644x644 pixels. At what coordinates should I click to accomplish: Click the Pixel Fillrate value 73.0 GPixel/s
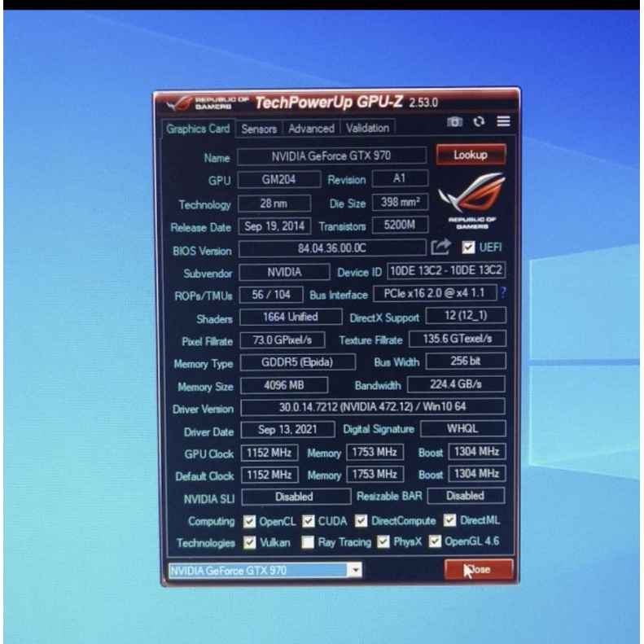283,340
